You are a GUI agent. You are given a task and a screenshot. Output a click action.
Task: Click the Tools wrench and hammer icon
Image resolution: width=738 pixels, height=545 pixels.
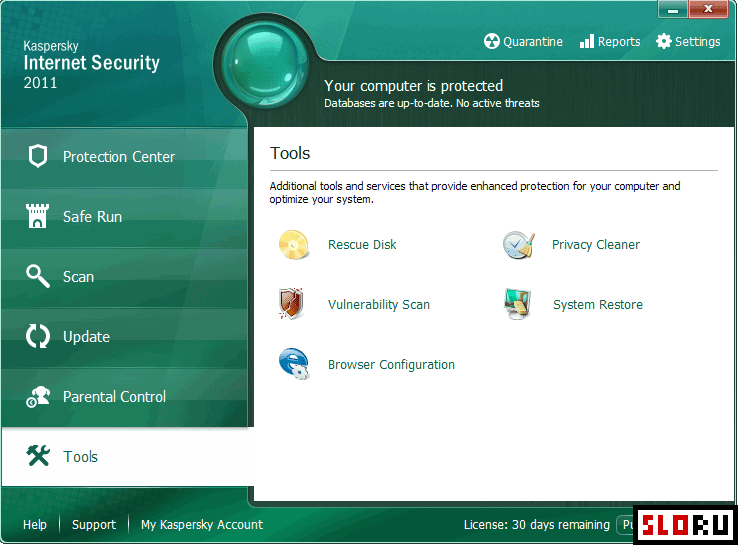[x=38, y=456]
